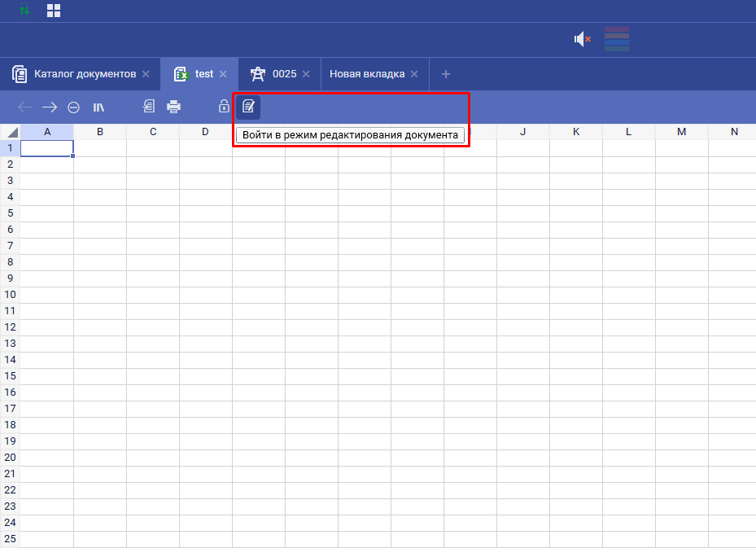Screen dimensions: 756x548
Task: Add a new tab with plus button
Action: (446, 74)
